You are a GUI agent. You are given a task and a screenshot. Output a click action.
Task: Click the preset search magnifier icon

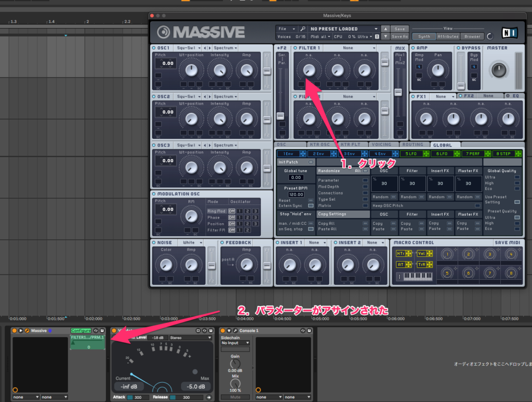click(x=302, y=29)
